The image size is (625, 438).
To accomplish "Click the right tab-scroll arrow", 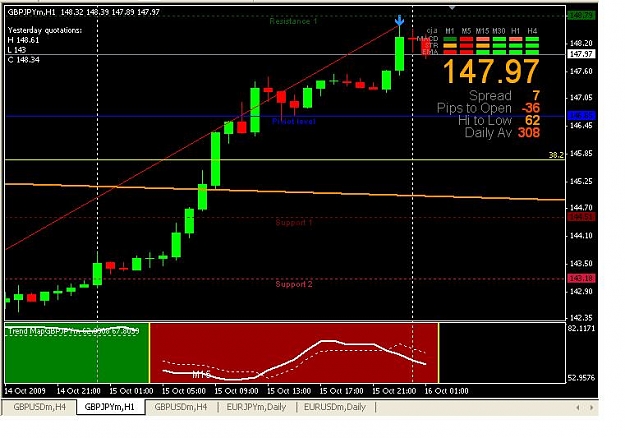I will pyautogui.click(x=592, y=407).
